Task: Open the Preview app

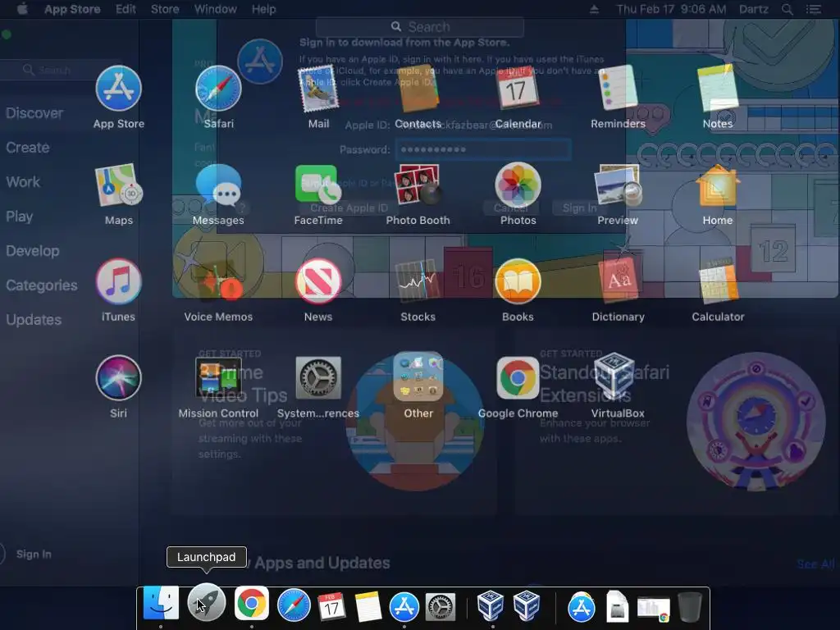Action: coord(618,185)
